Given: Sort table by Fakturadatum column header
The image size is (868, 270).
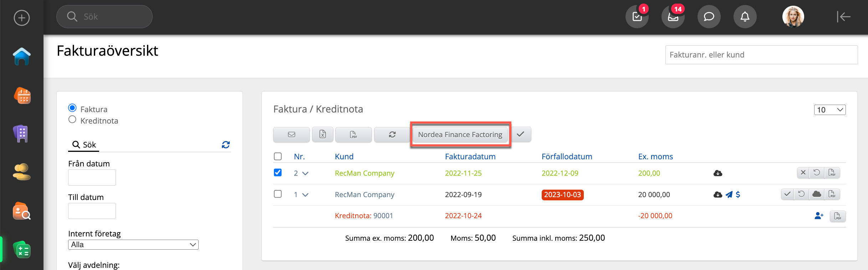Looking at the screenshot, I should 470,156.
